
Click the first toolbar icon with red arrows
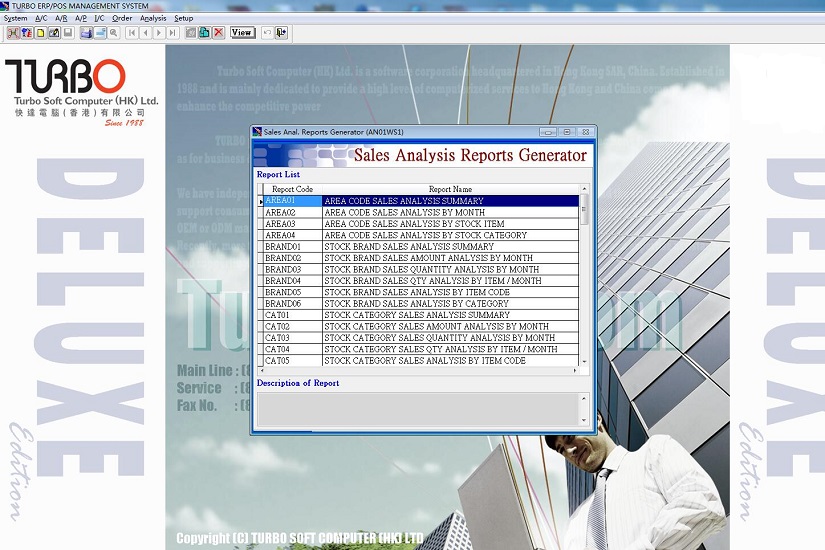[x=13, y=33]
